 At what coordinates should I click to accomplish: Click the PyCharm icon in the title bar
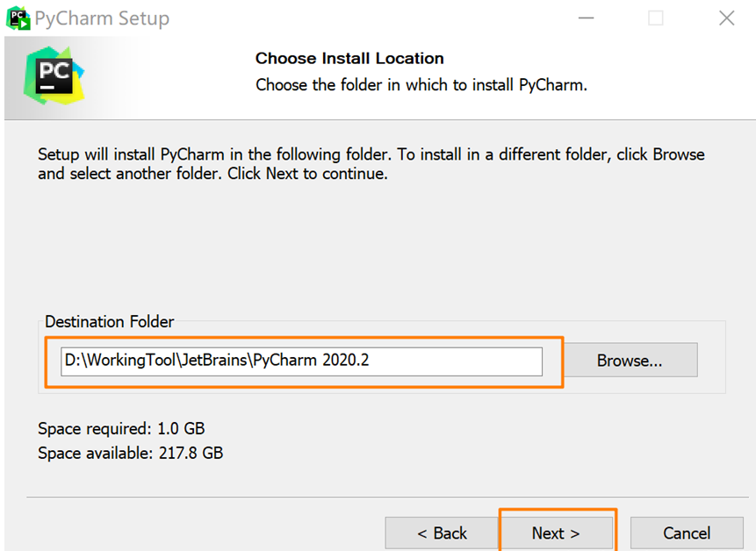(x=18, y=18)
